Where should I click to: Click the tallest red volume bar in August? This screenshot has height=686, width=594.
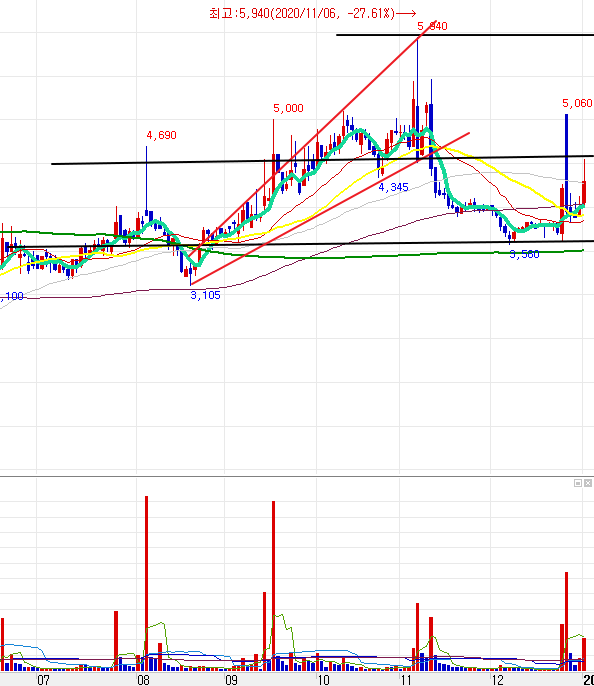pos(147,584)
